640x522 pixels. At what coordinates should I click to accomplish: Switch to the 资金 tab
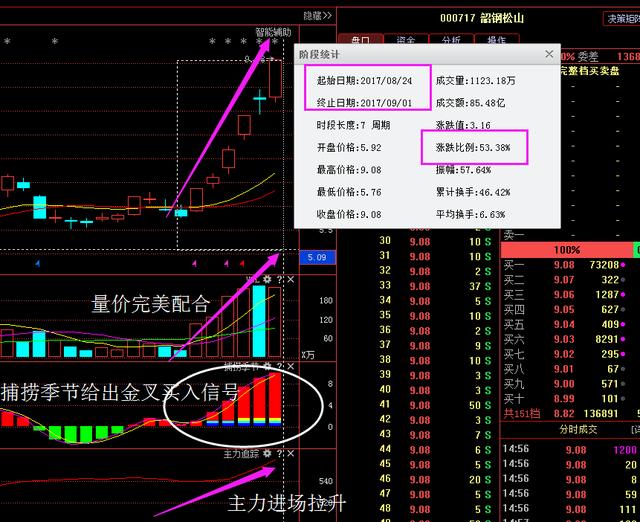point(406,41)
